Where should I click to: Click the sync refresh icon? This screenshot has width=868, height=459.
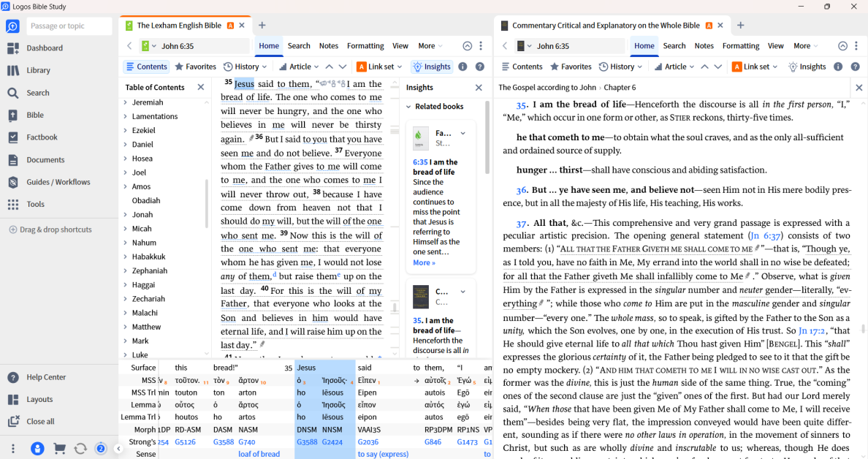[x=80, y=449]
